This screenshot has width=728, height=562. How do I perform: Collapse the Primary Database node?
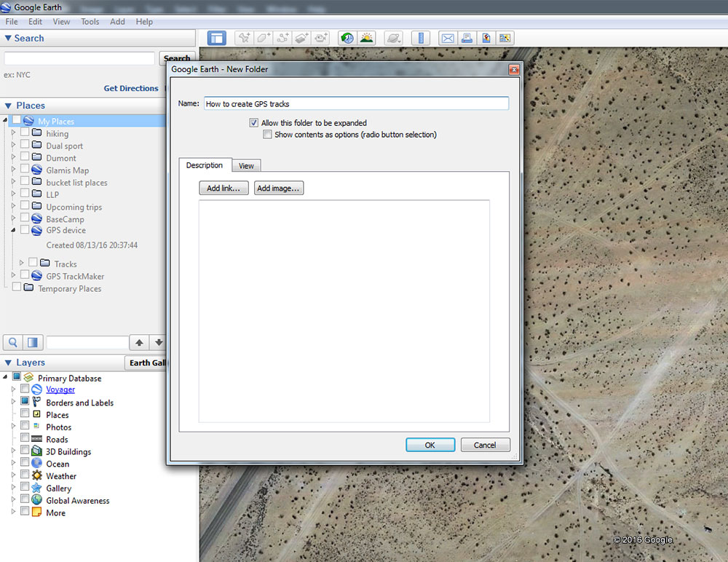(x=5, y=376)
